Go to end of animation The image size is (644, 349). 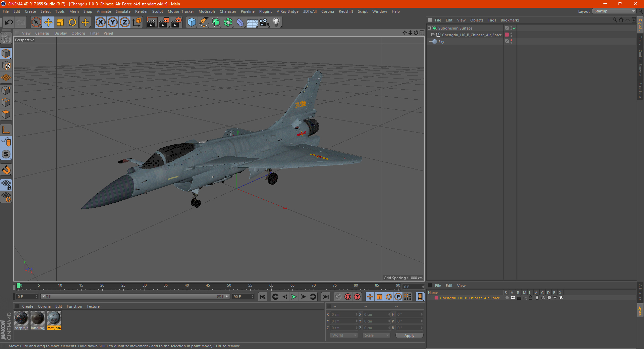[x=326, y=297]
